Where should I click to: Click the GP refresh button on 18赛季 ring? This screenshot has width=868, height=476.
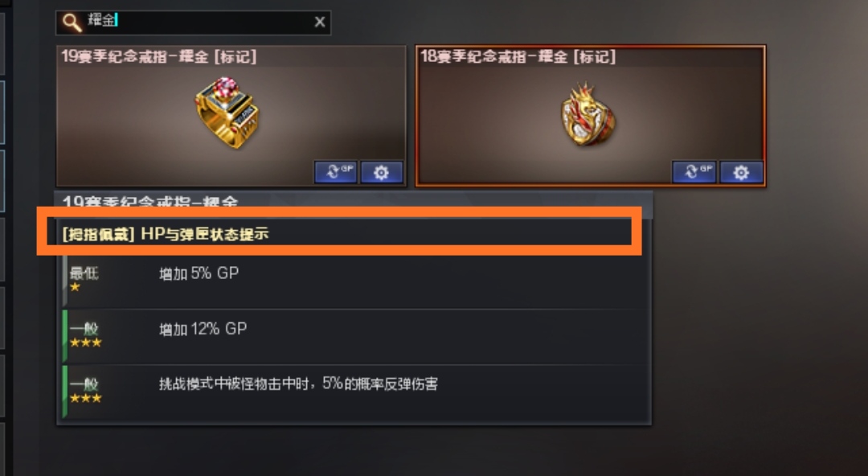tap(694, 172)
